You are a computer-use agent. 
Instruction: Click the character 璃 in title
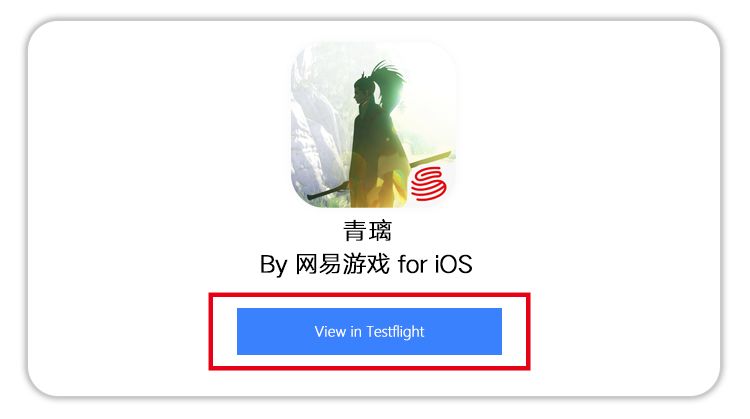(x=381, y=231)
